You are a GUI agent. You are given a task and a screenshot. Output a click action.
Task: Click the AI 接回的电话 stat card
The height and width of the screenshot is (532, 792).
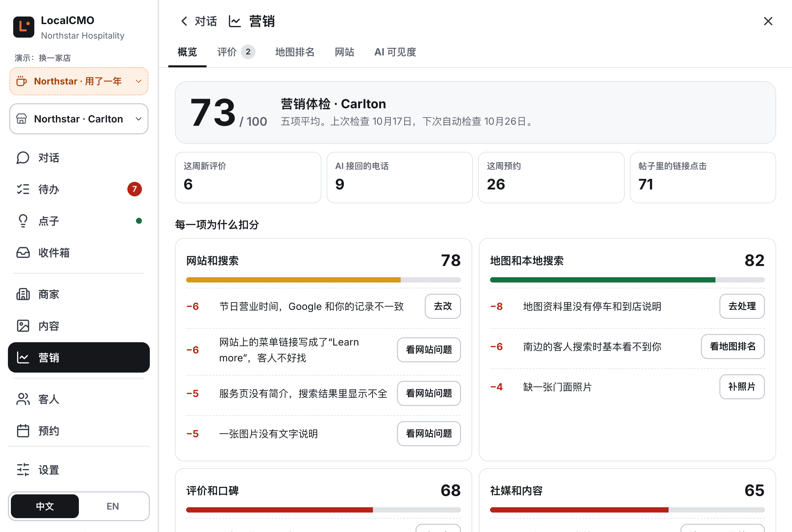coord(400,178)
